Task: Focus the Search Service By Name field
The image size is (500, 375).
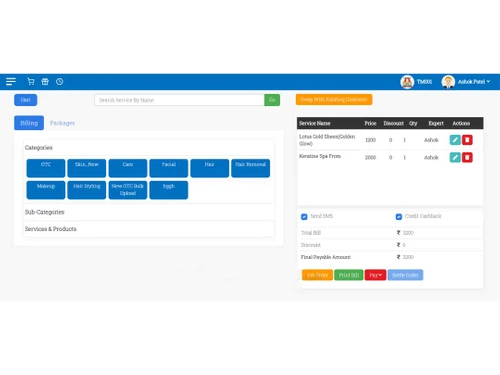Action: pos(179,100)
